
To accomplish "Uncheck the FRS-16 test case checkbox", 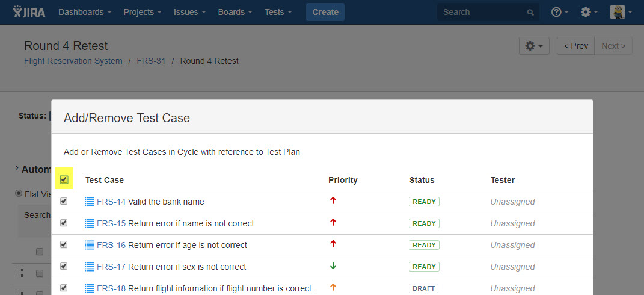I will click(64, 244).
